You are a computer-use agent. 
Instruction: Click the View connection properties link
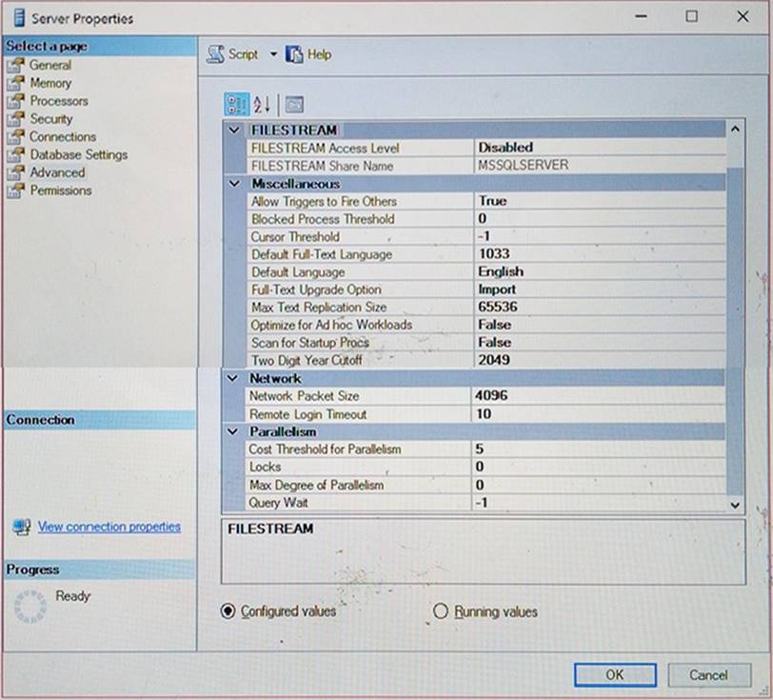(109, 527)
